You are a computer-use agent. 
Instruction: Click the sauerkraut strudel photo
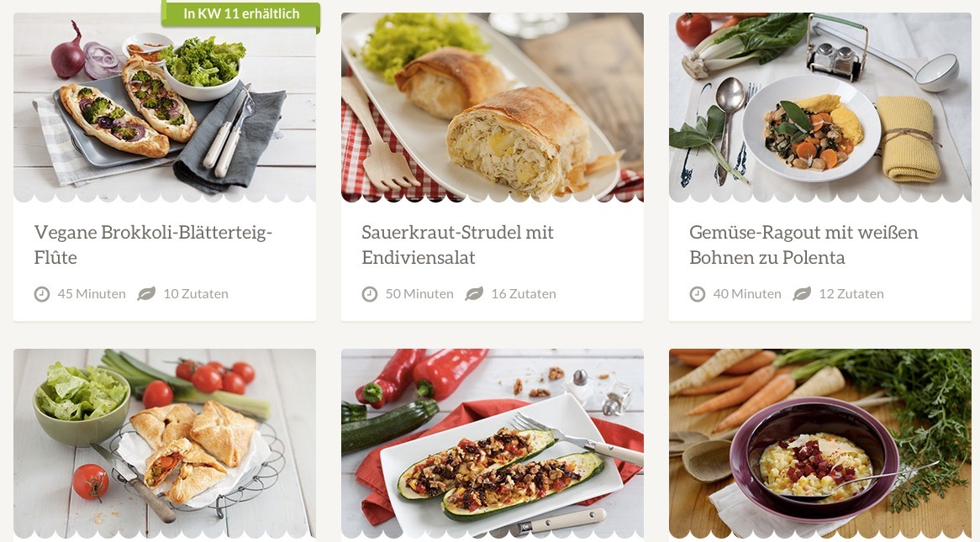(x=493, y=107)
